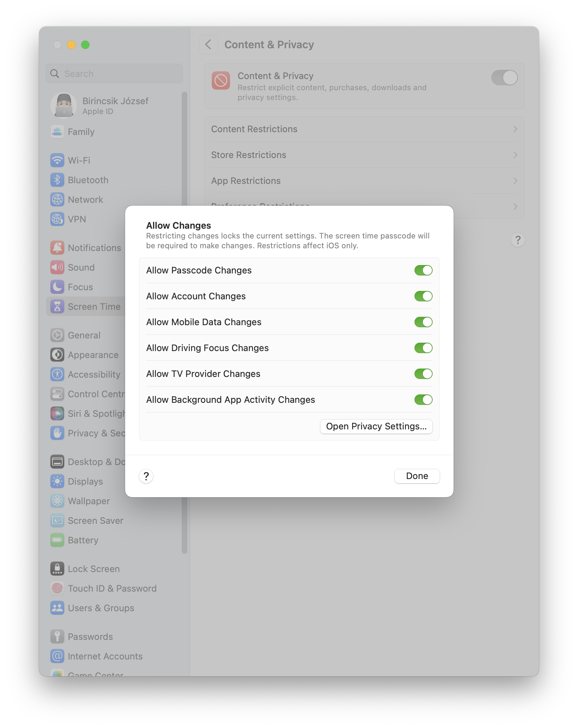Screen dimensions: 578x728
Task: Select Screen Time hourglass icon
Action: pyautogui.click(x=57, y=307)
